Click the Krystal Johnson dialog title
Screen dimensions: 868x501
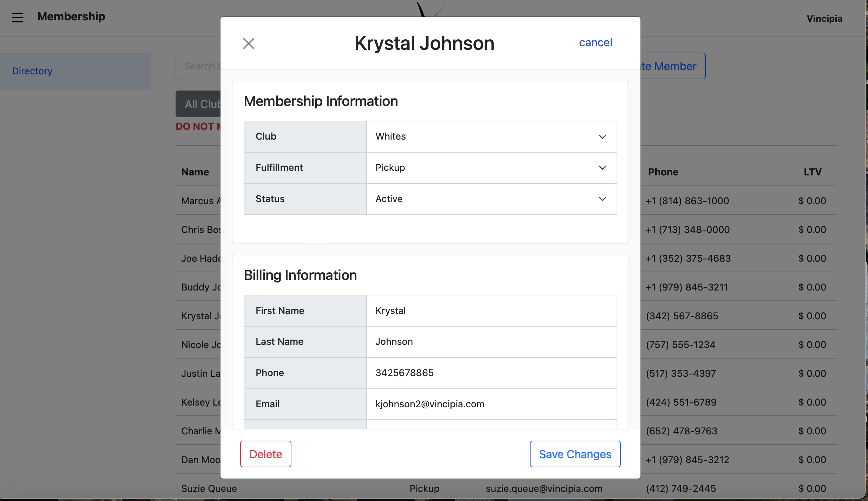(424, 43)
